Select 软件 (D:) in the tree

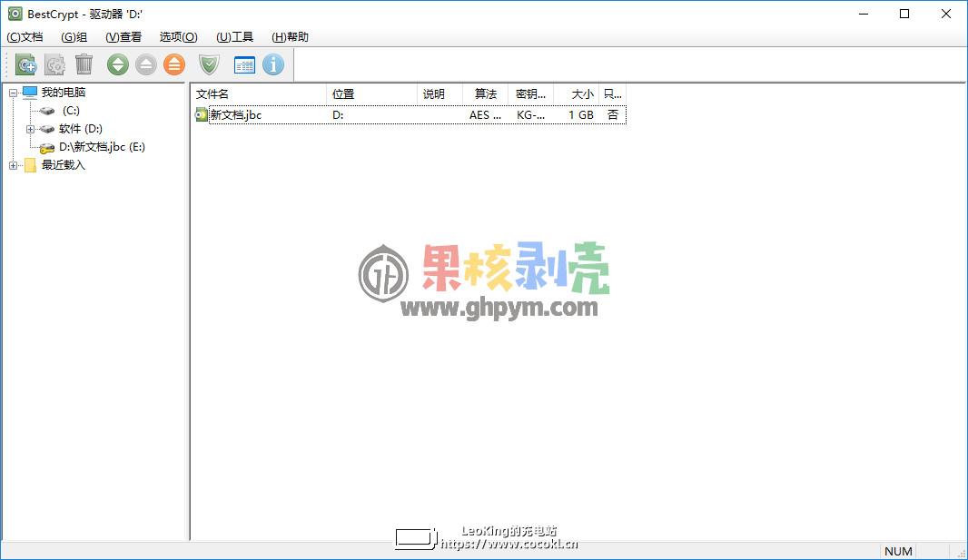(81, 129)
